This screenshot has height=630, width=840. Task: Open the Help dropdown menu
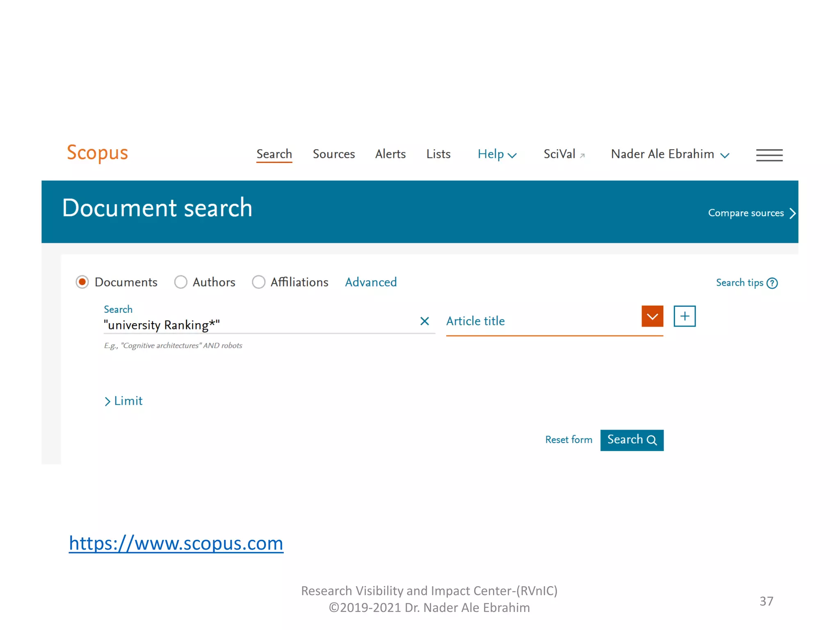[497, 154]
